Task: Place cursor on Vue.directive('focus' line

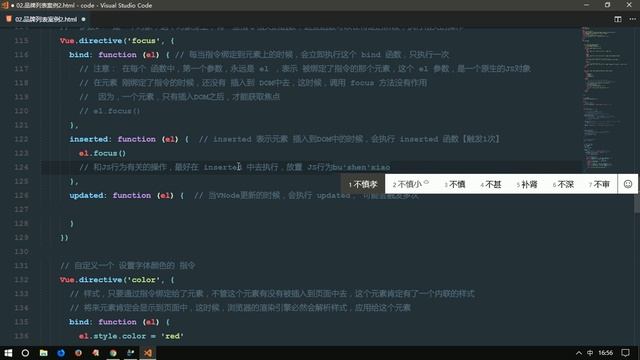Action: pyautogui.click(x=117, y=41)
